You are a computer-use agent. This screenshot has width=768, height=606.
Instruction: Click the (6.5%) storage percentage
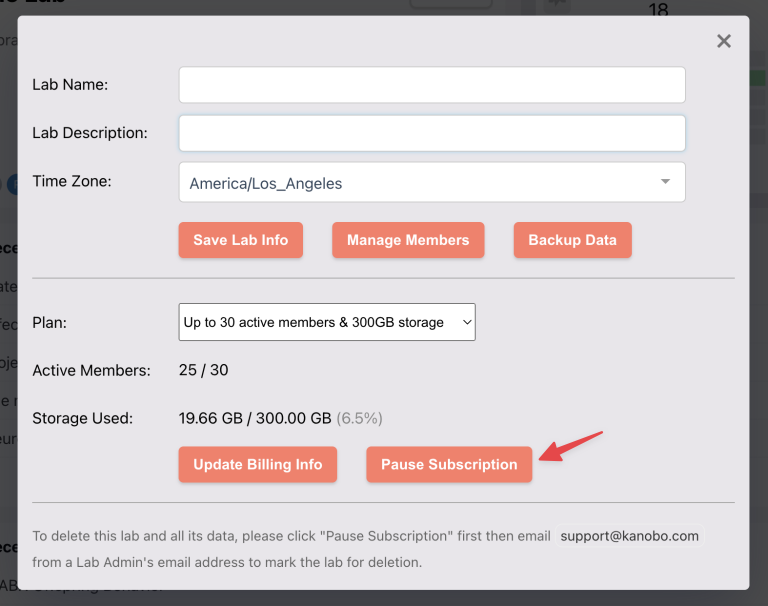[x=360, y=418]
